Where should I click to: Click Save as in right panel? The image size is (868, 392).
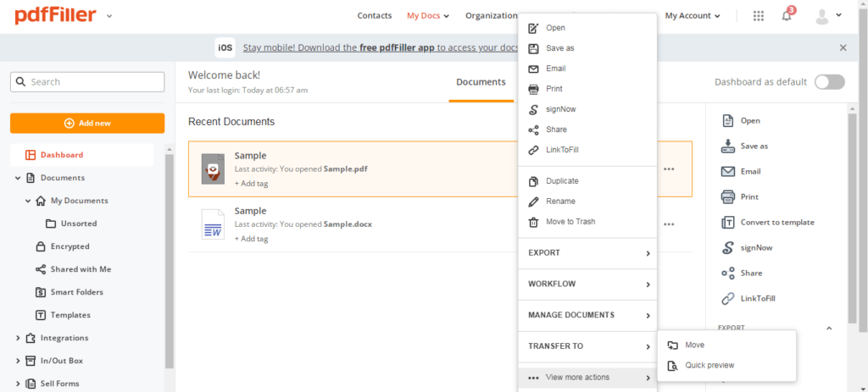pyautogui.click(x=744, y=146)
